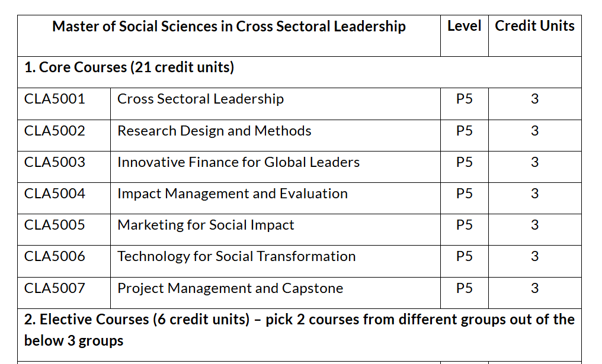This screenshot has width=602, height=364.
Task: Click the Credit Units column header
Action: [x=534, y=26]
